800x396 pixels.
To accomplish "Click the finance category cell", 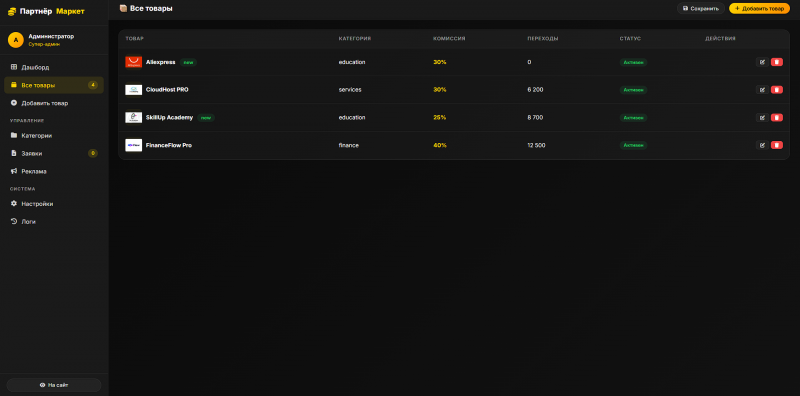I will pos(348,145).
